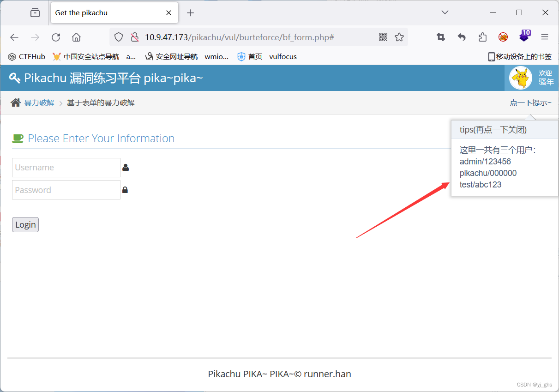Click the screenshot crop toolbar icon
Image resolution: width=559 pixels, height=392 pixels.
(441, 37)
